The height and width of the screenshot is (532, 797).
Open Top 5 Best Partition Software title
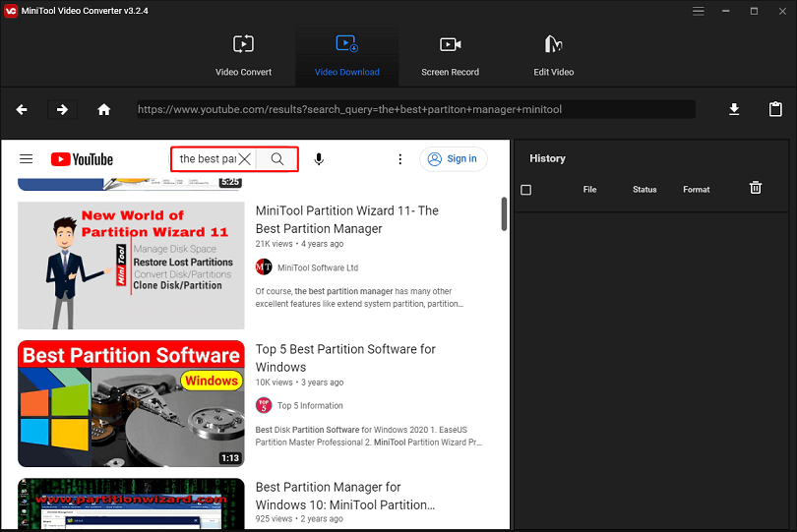(345, 358)
